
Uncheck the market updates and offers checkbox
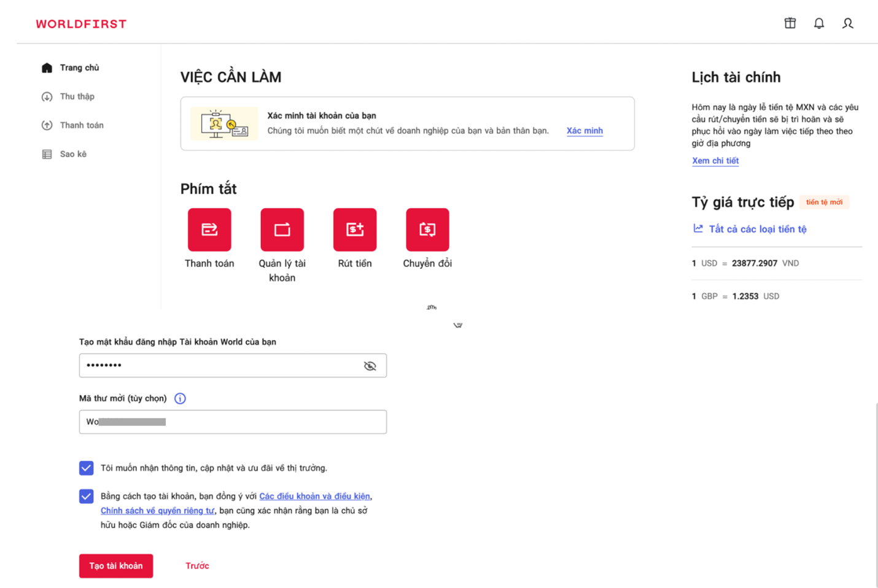click(87, 468)
